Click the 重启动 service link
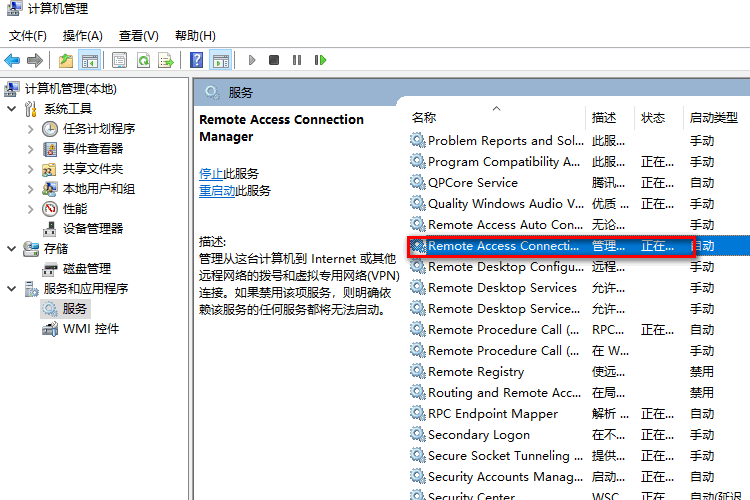750x500 pixels. point(217,190)
